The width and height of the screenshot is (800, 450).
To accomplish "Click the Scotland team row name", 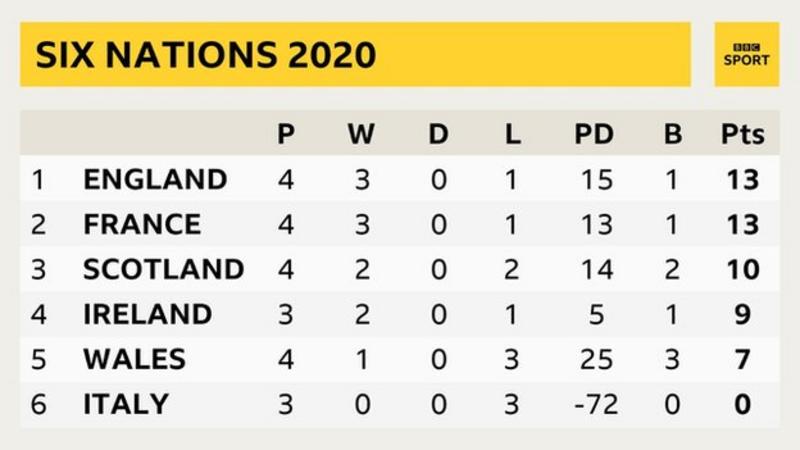I will pyautogui.click(x=163, y=269).
